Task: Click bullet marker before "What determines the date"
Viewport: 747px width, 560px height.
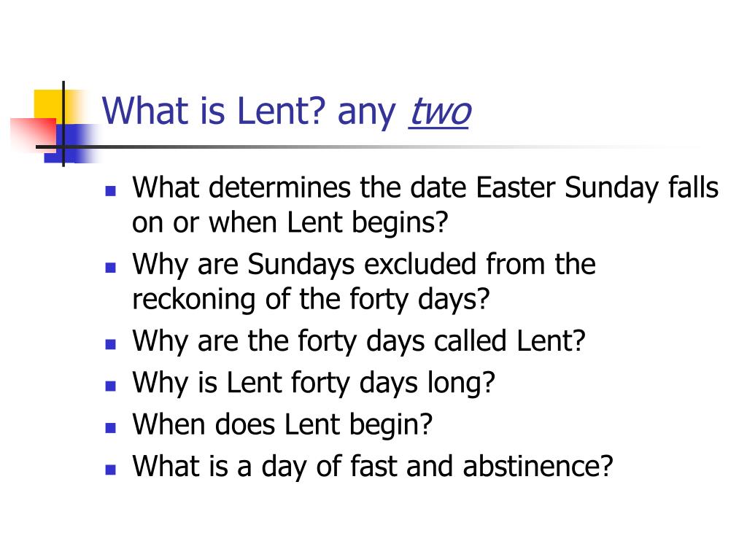Action: coord(111,192)
